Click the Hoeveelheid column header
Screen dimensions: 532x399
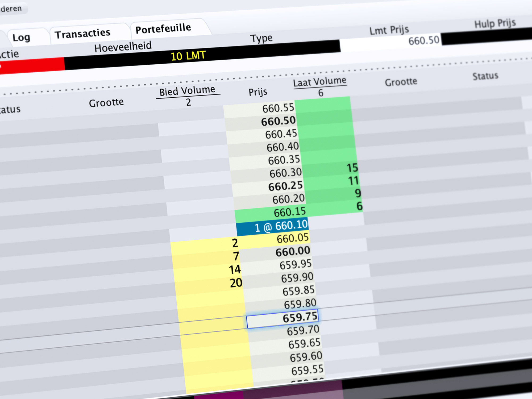click(123, 47)
